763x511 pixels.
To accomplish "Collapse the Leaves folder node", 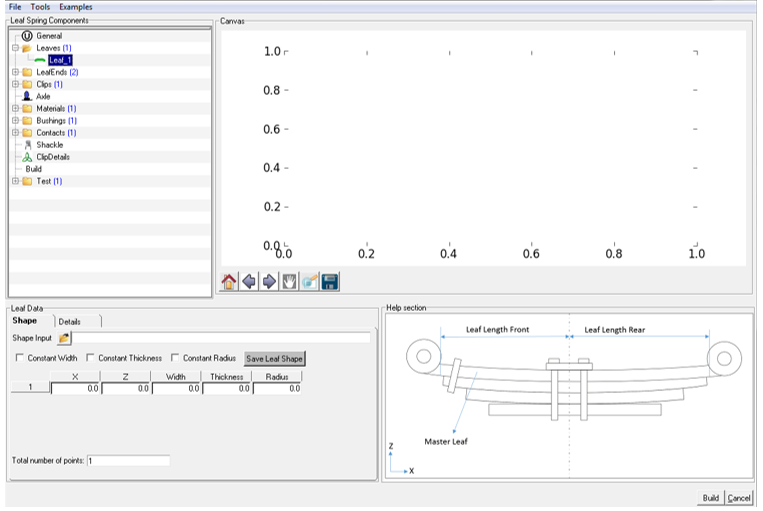I will [x=15, y=48].
